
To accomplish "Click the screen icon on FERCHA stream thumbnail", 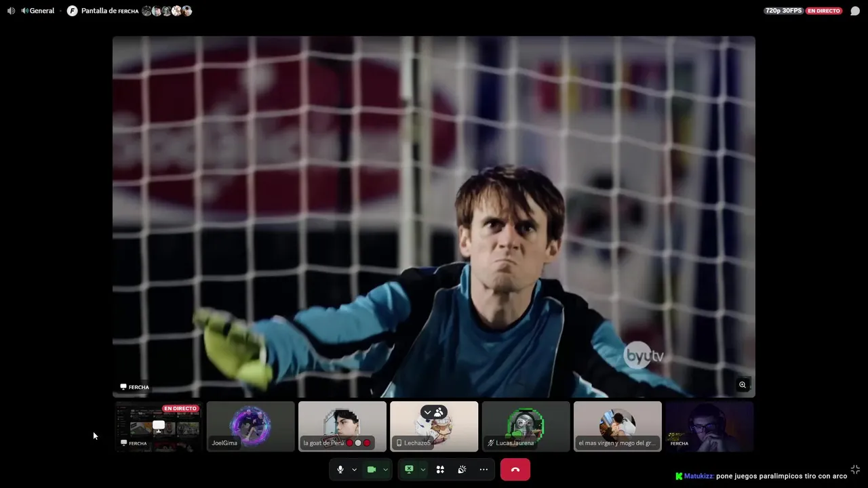I will pyautogui.click(x=159, y=426).
